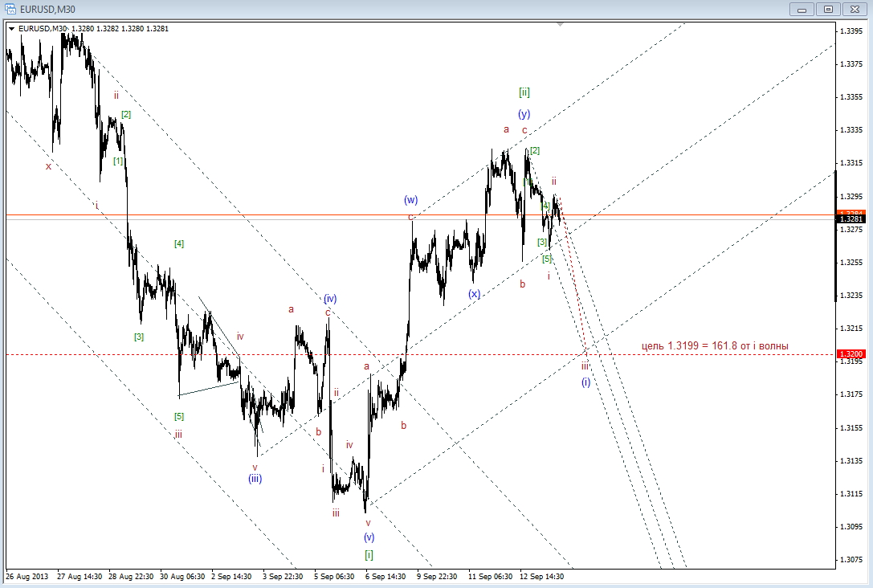Click the 11 Sep 06:30 time label

click(x=491, y=576)
